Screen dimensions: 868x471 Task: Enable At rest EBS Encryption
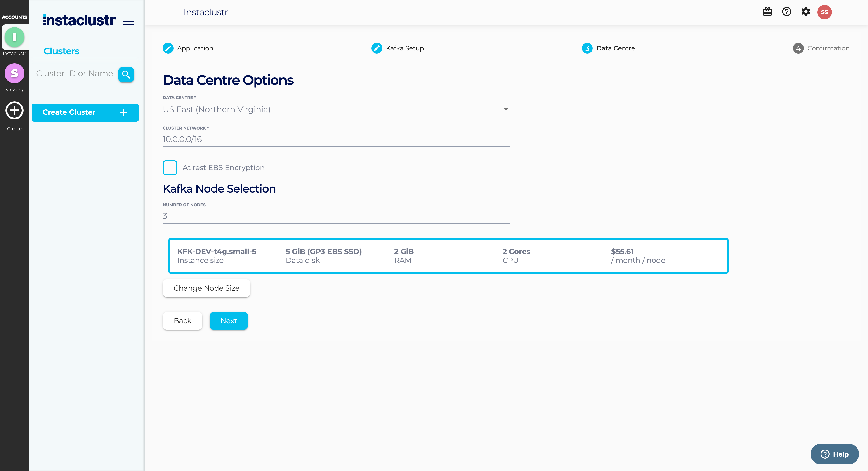[x=170, y=167]
